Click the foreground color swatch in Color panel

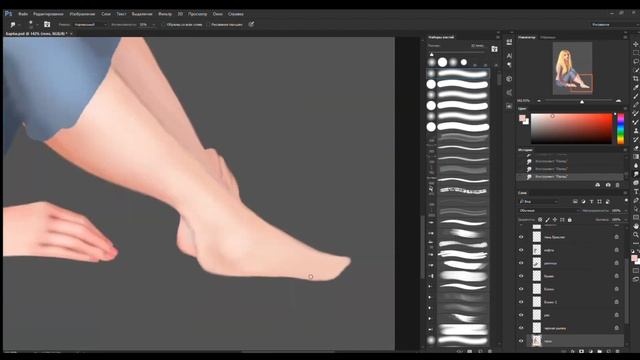[522, 118]
